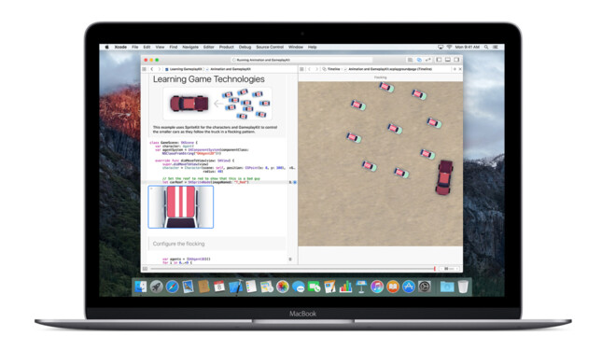Launch Safari from the Dock
The height and width of the screenshot is (364, 616).
click(x=172, y=287)
